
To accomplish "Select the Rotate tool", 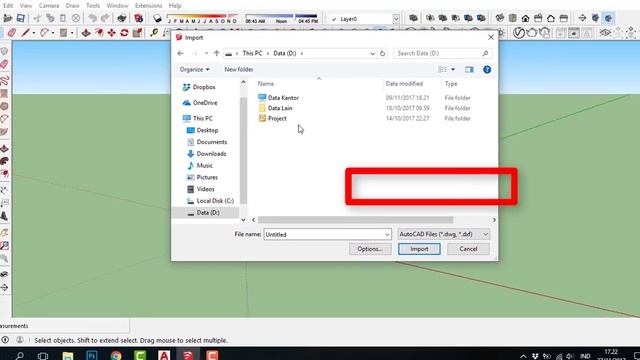I will 124,33.
